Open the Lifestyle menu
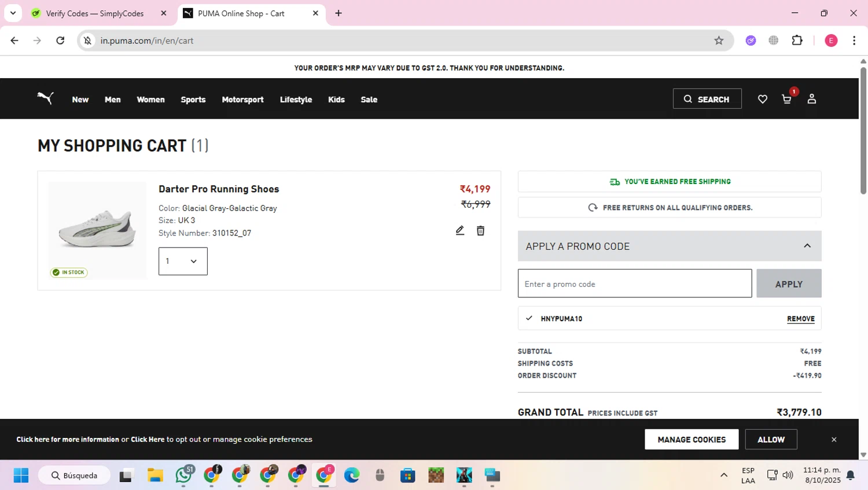 [x=296, y=100]
